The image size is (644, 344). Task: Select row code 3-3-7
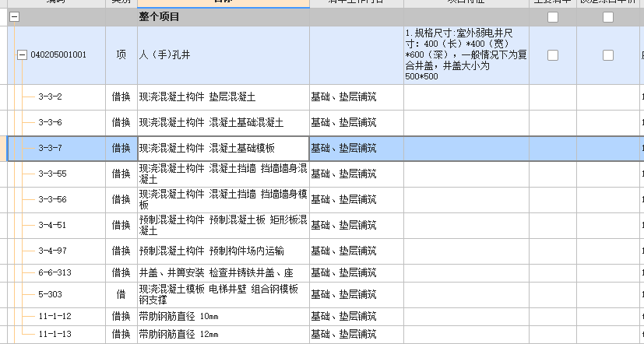coord(50,148)
